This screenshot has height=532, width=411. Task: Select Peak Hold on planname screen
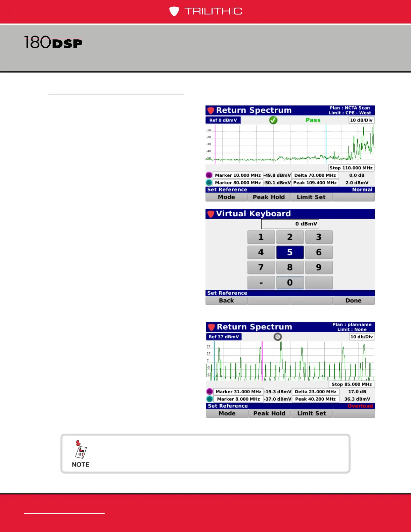click(269, 413)
